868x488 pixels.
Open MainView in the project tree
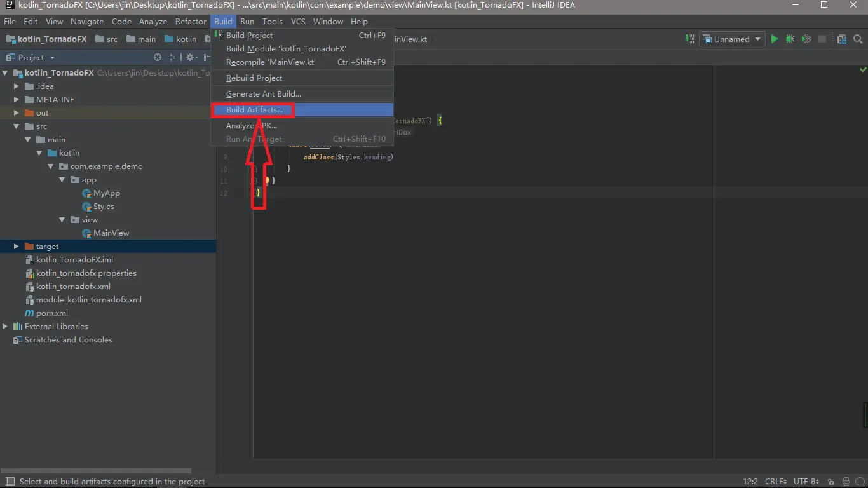click(x=105, y=233)
